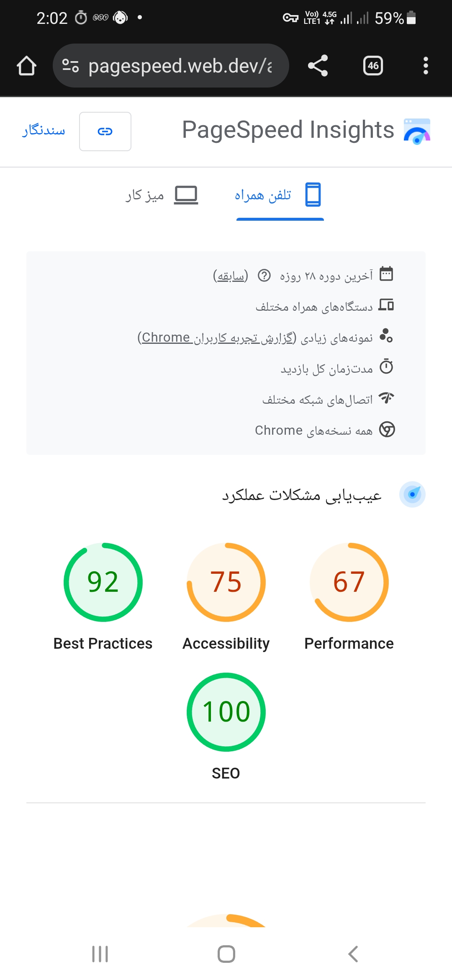Tap the Chrome home icon
Viewport: 452px width, 980px height.
click(26, 66)
